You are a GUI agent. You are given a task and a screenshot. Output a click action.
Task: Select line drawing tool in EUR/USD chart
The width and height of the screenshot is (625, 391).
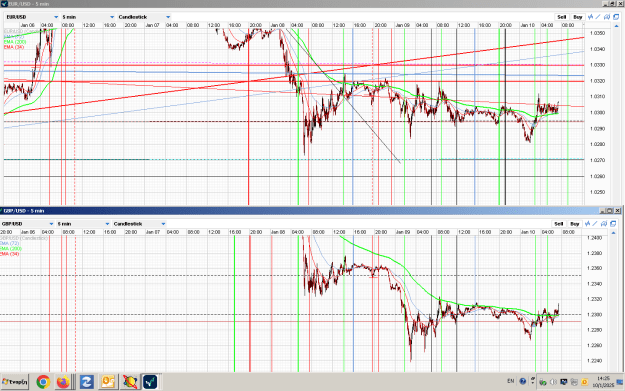[x=598, y=17]
